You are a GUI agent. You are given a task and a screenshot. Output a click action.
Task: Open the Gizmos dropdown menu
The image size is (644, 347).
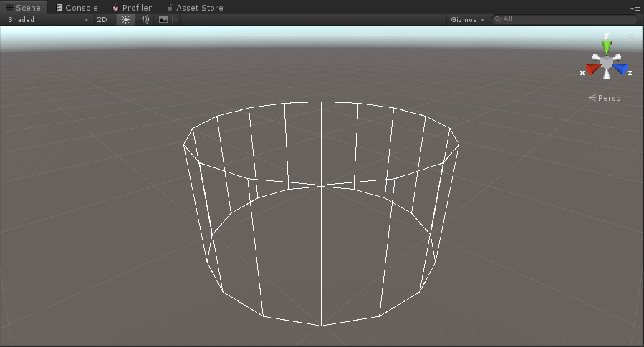(x=467, y=19)
